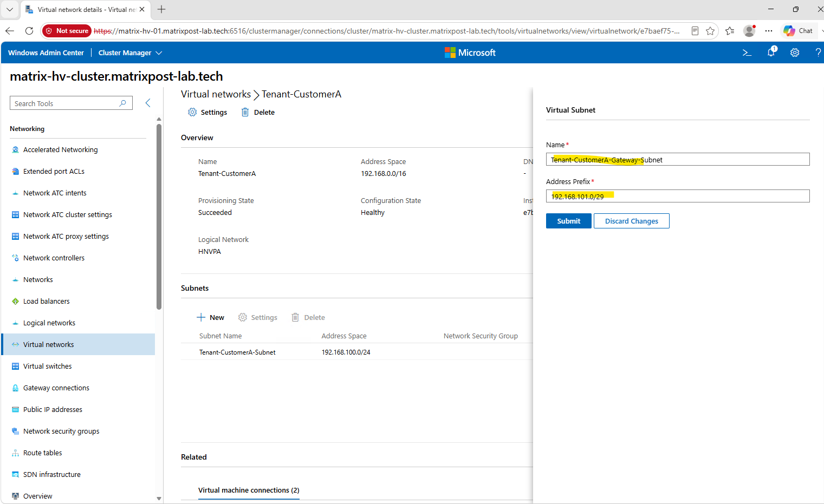Submit the virtual subnet form
The width and height of the screenshot is (824, 504).
coord(568,221)
